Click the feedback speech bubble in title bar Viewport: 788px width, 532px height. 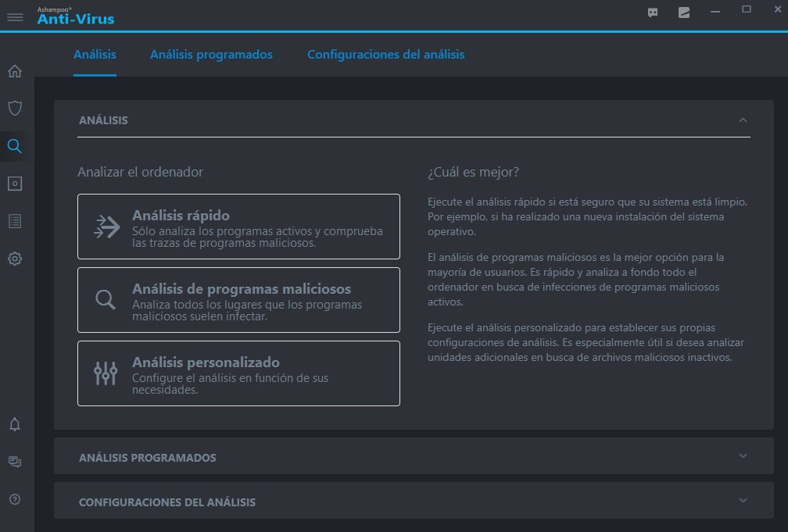click(x=653, y=12)
